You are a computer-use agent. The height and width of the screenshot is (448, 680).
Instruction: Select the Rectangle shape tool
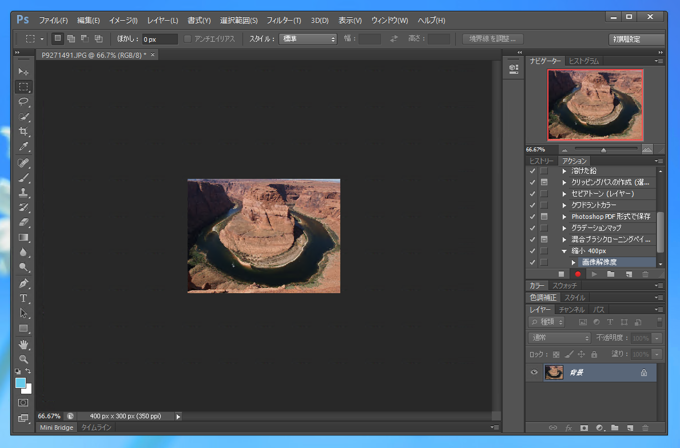pyautogui.click(x=23, y=328)
